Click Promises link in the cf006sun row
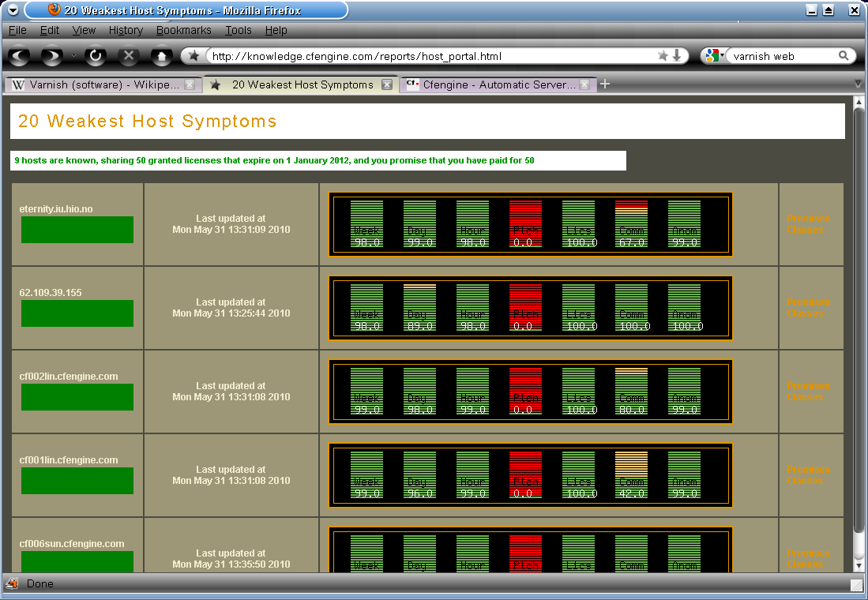This screenshot has height=600, width=868. pos(808,553)
